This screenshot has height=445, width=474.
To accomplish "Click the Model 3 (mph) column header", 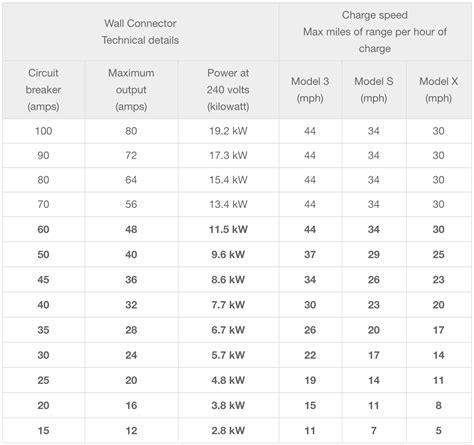I will click(x=310, y=90).
